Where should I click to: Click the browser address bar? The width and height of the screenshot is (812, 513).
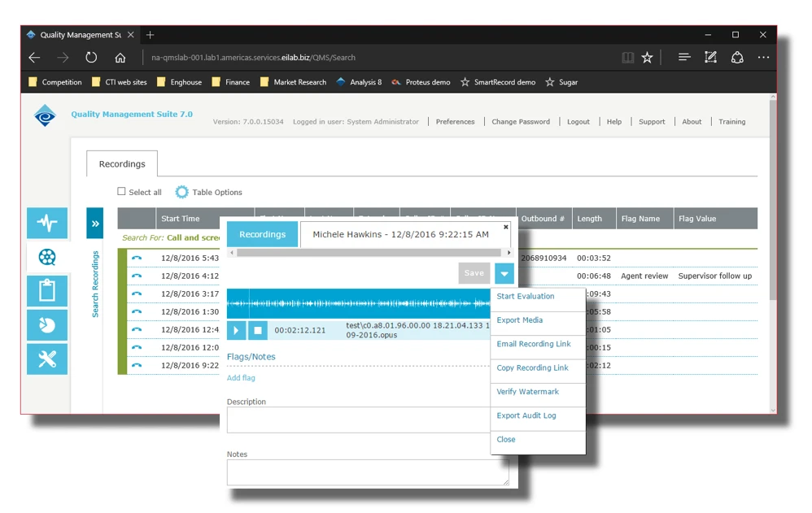click(x=253, y=58)
